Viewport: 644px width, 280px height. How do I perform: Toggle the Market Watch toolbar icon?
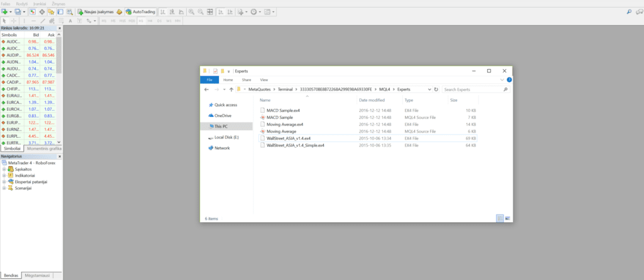tap(33, 12)
